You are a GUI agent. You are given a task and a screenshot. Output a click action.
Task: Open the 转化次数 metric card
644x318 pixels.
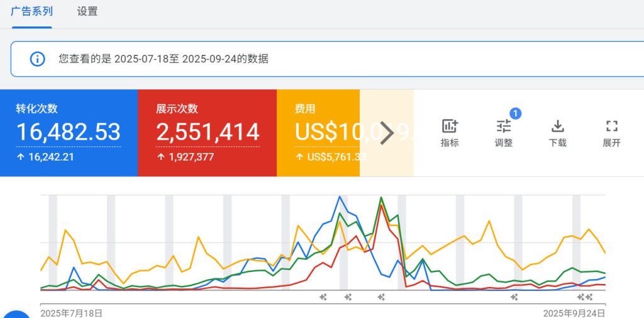[69, 132]
